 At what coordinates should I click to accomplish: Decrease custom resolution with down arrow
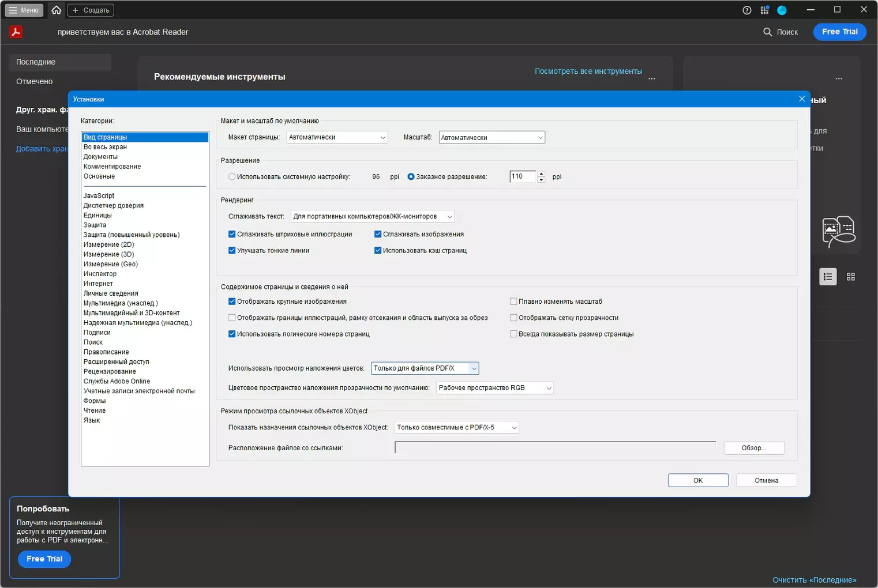(541, 180)
